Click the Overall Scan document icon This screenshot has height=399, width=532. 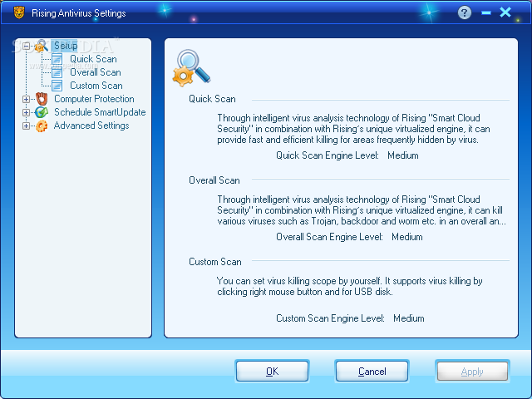tap(57, 72)
